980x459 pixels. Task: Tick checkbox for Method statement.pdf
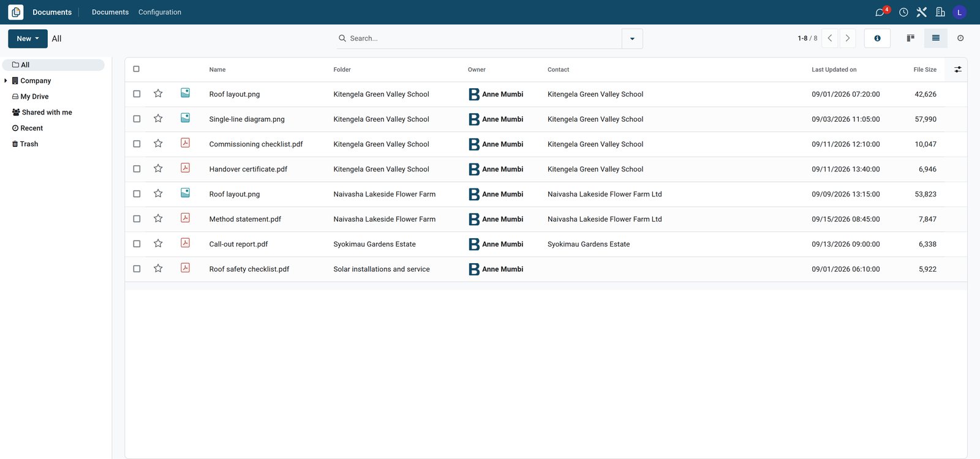137,218
